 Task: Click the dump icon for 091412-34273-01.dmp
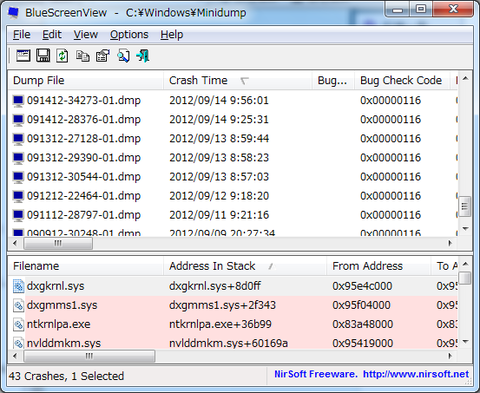click(x=18, y=100)
